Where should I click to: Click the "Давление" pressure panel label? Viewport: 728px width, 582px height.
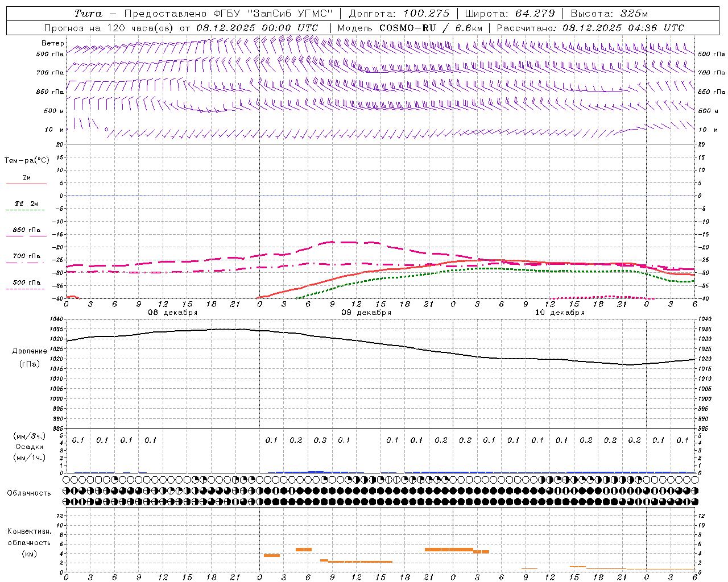(x=30, y=351)
